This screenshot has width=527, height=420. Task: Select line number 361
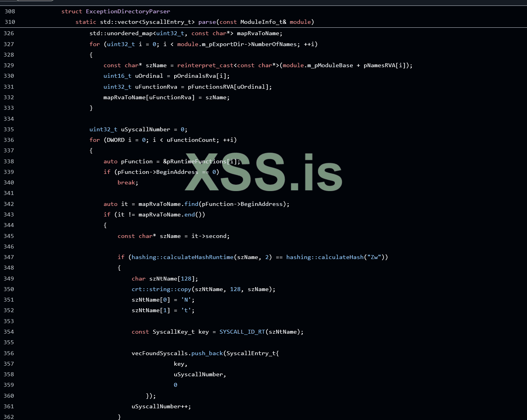tap(9, 406)
